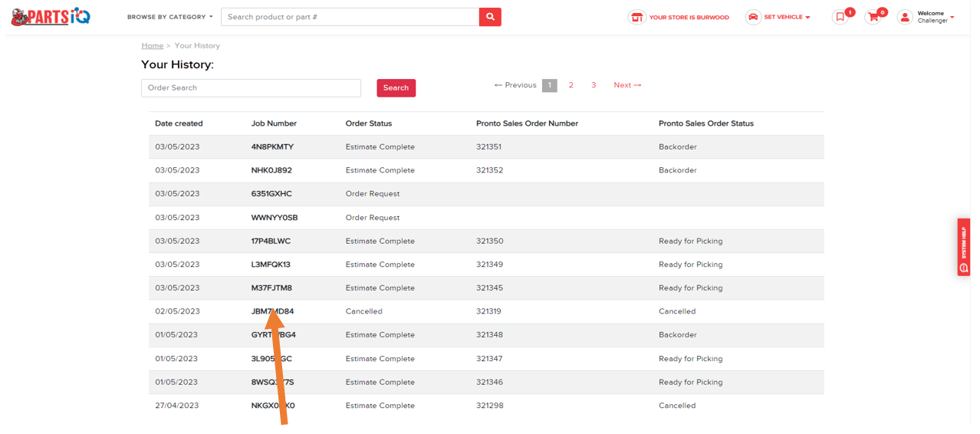Click the red magnifier search icon
Viewport: 980px width, 434px height.
[490, 17]
